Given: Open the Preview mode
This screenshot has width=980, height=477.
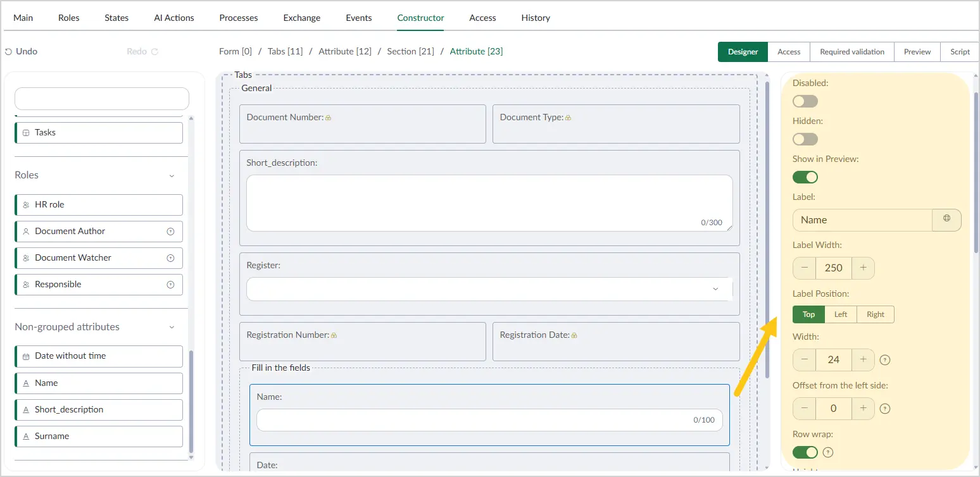Looking at the screenshot, I should pos(917,52).
